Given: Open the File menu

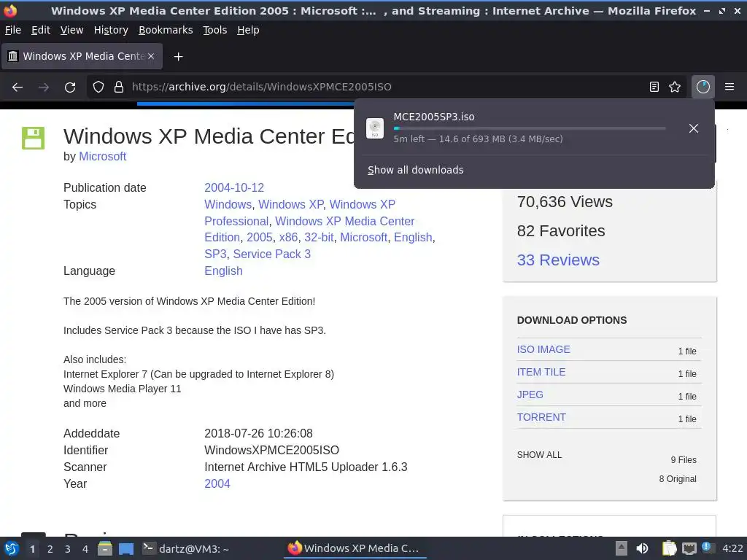Looking at the screenshot, I should [x=13, y=30].
